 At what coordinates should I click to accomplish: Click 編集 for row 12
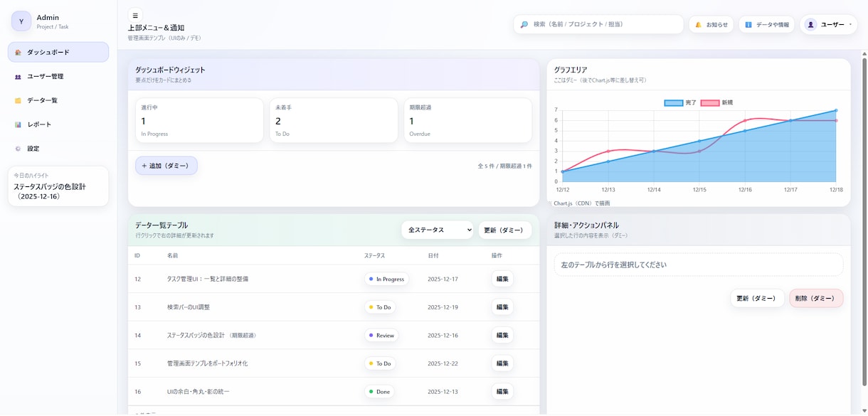[x=502, y=279]
